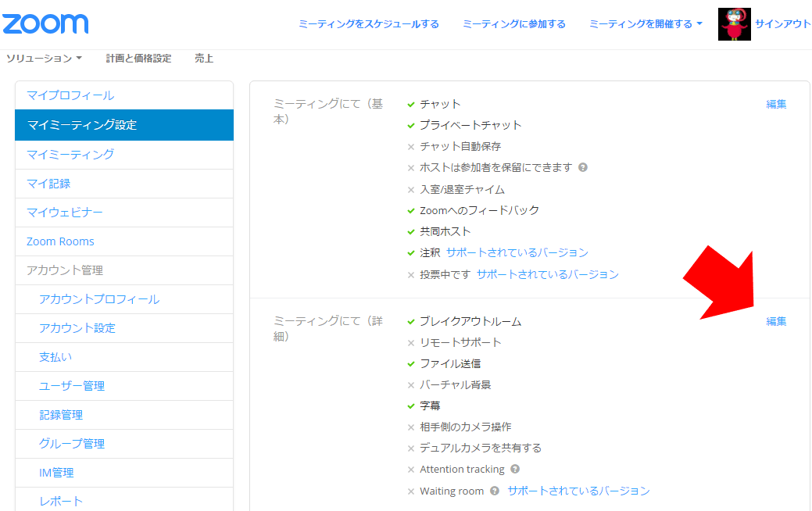Click help icon beside ホストは参加者を保留にできます

(583, 167)
